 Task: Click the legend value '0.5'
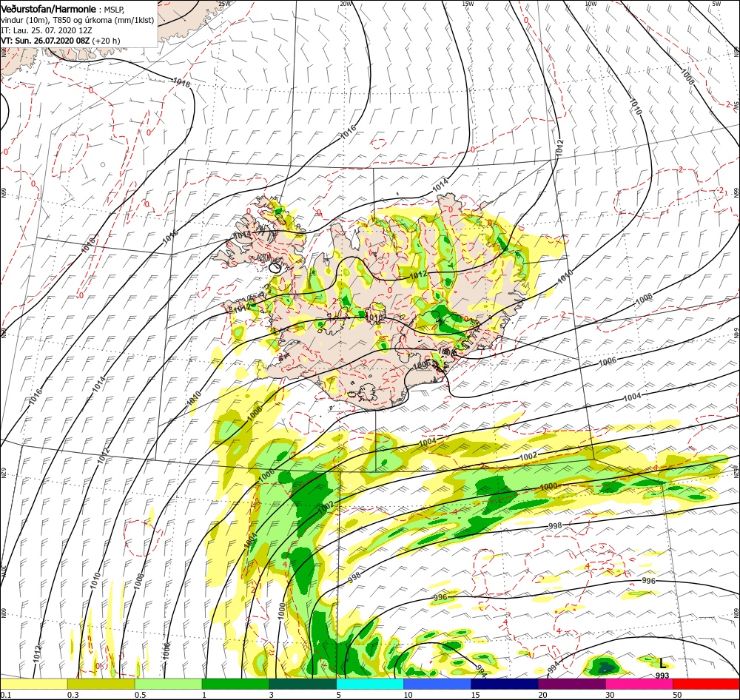tap(140, 695)
